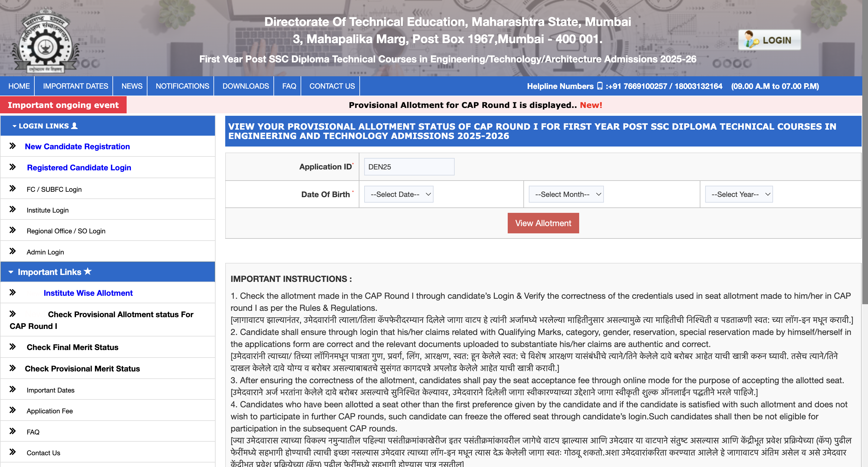Open Institute Login link
868x467 pixels.
tap(48, 210)
